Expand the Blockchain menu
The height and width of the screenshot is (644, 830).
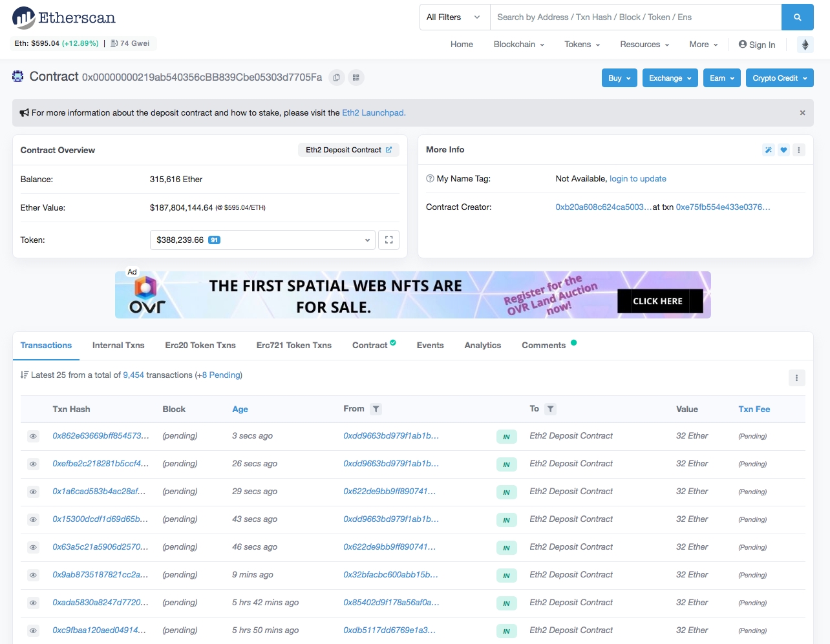[x=518, y=45]
